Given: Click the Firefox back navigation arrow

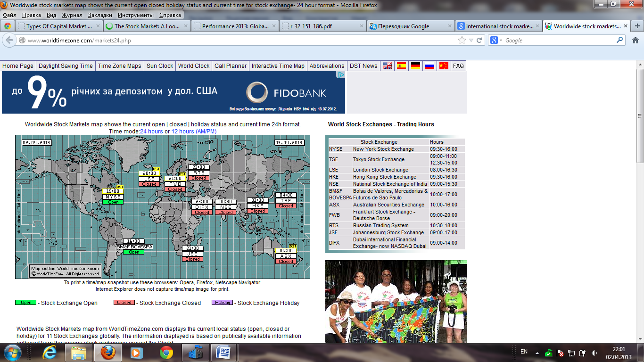Looking at the screenshot, I should (9, 41).
